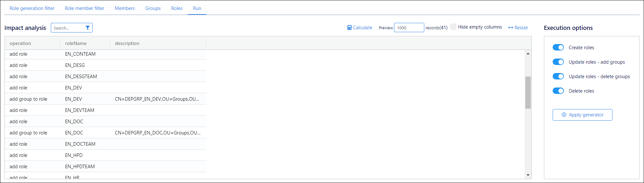Turn off the Delete roles switch
644x183 pixels.
coord(558,91)
